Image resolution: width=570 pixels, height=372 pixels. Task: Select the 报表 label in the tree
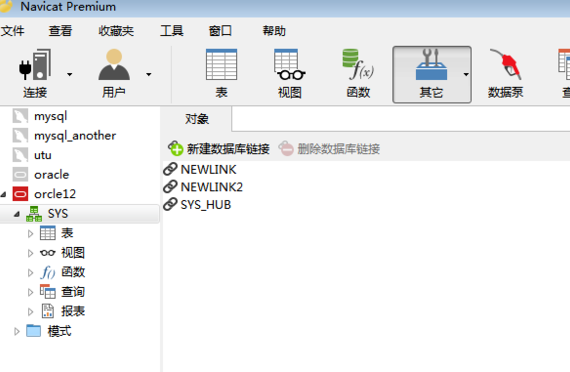click(73, 311)
